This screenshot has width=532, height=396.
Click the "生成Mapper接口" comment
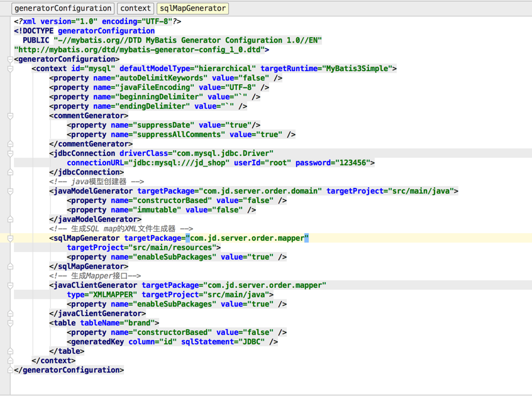point(95,276)
